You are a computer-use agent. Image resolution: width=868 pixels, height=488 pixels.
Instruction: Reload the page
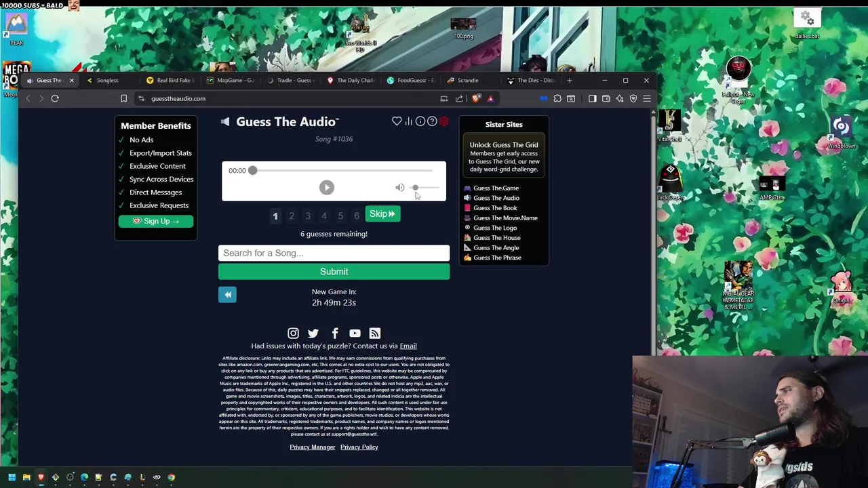tap(55, 99)
